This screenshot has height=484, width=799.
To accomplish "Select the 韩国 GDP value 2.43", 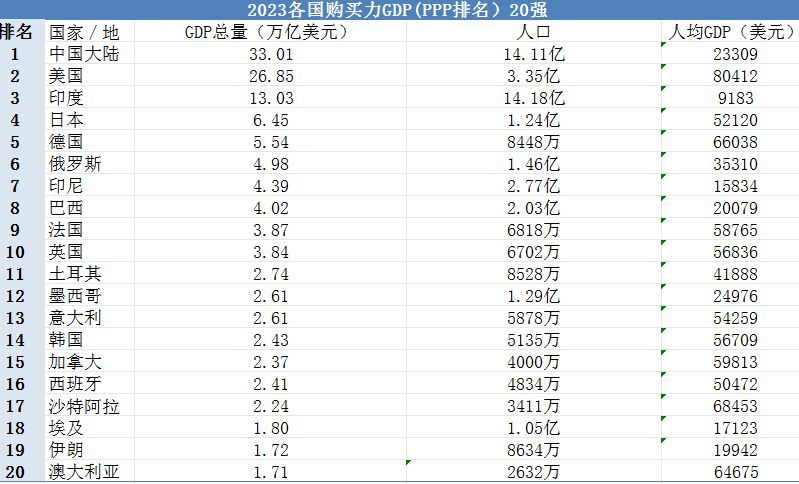I will tap(269, 340).
